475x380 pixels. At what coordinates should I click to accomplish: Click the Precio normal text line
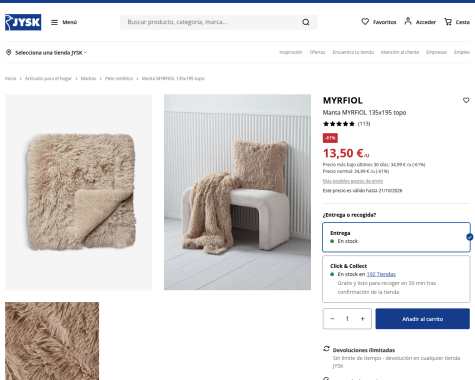click(356, 171)
